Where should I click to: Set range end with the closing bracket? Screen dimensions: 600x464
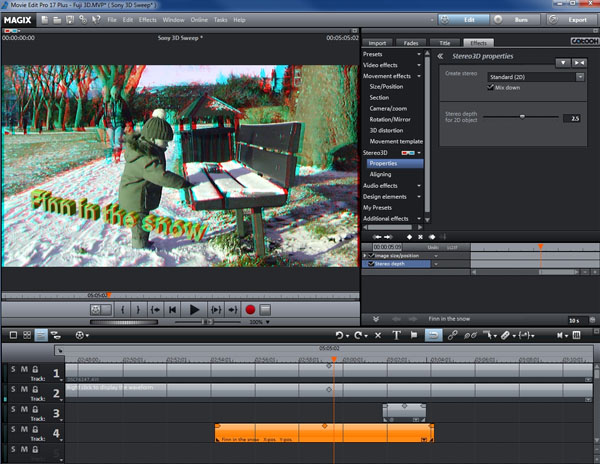click(x=138, y=309)
